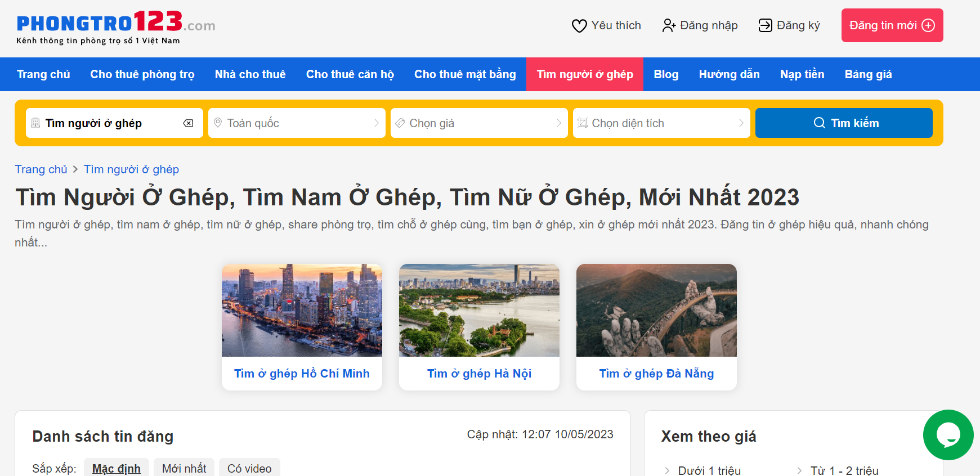The width and height of the screenshot is (980, 476).
Task: Click Trang chủ breadcrumb link
Action: [41, 169]
